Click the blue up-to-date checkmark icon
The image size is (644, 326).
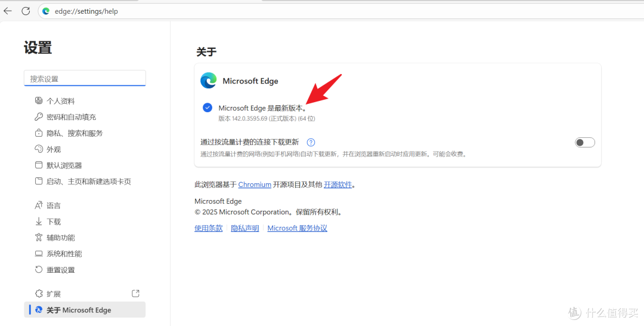pos(208,107)
